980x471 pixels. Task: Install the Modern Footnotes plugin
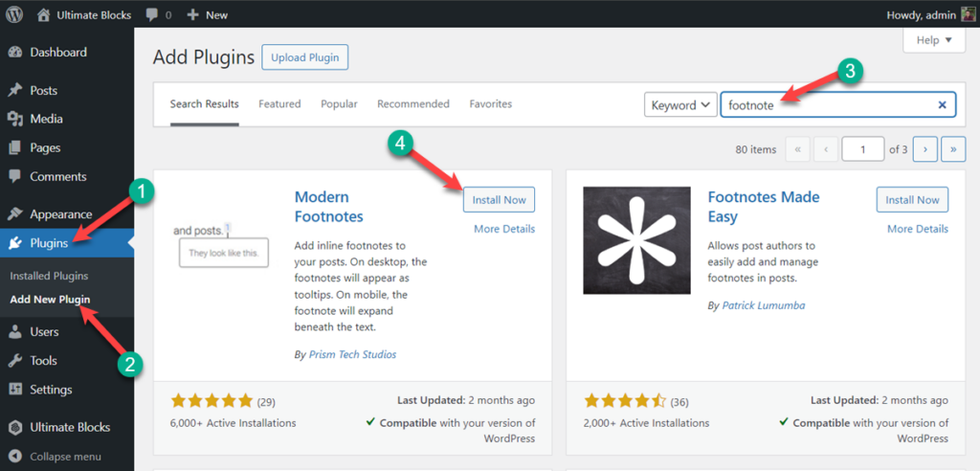click(499, 200)
